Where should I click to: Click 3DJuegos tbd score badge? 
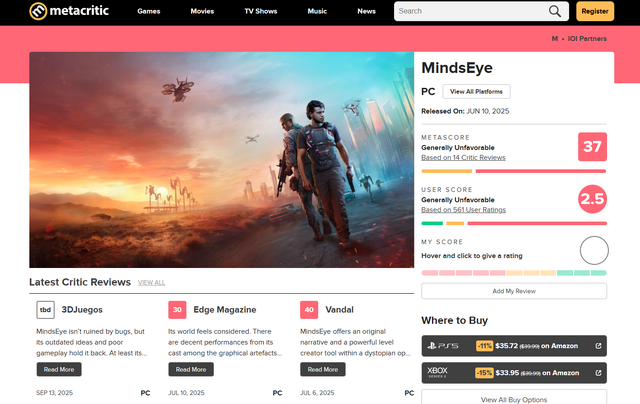pos(45,310)
